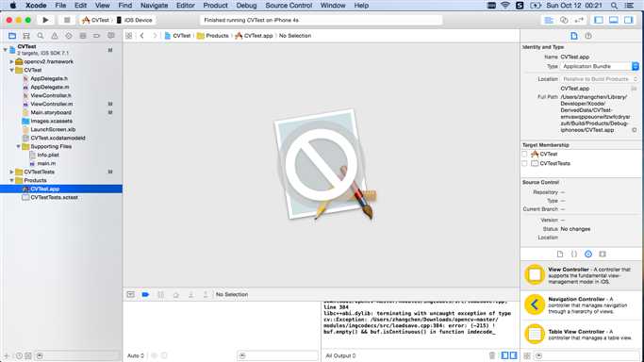Expand the opencv2.framework group

tap(12, 61)
